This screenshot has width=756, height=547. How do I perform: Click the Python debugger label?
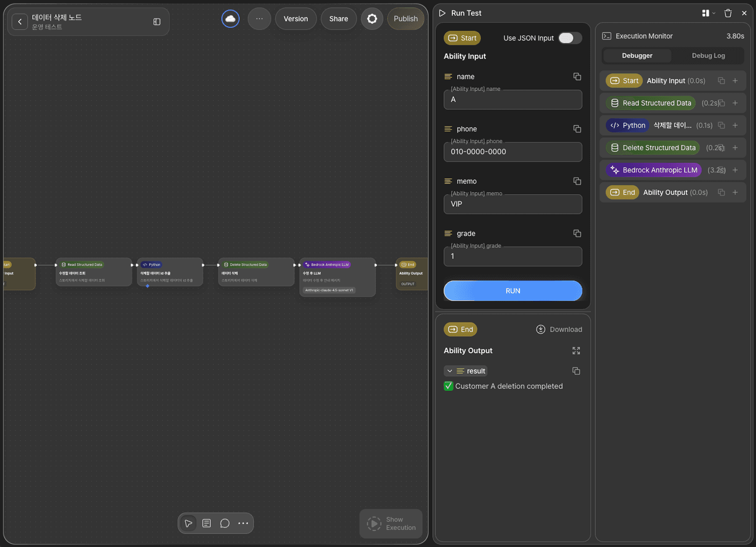pos(628,125)
